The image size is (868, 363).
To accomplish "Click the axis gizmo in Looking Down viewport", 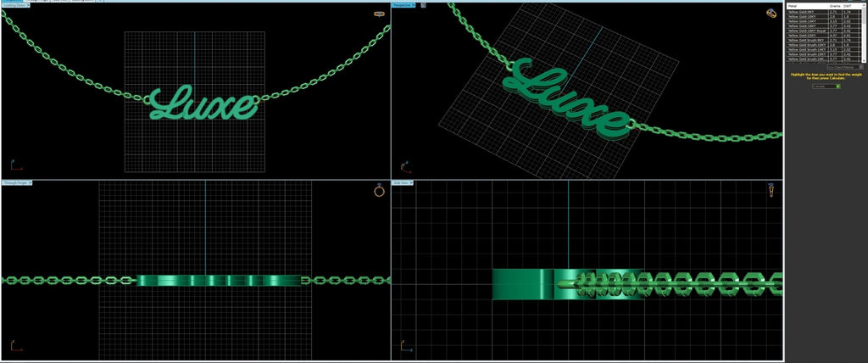I will click(x=14, y=165).
